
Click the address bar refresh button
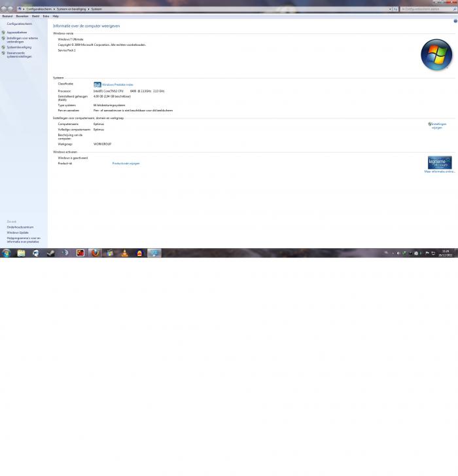coord(396,9)
